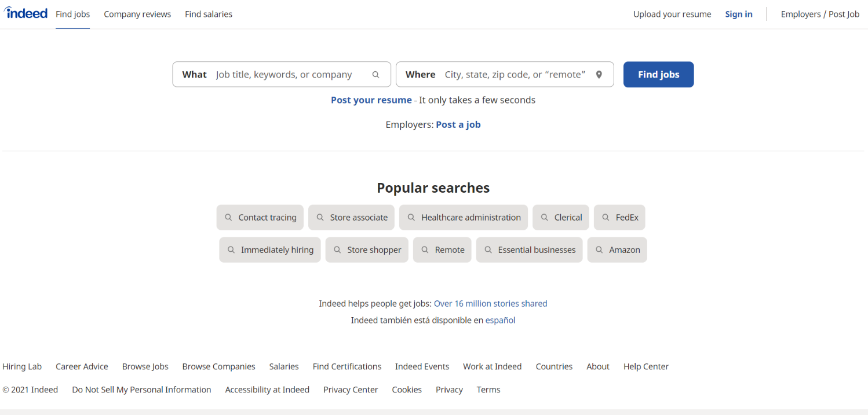Open Browse Jobs footer link
Image resolution: width=868 pixels, height=415 pixels.
point(145,366)
